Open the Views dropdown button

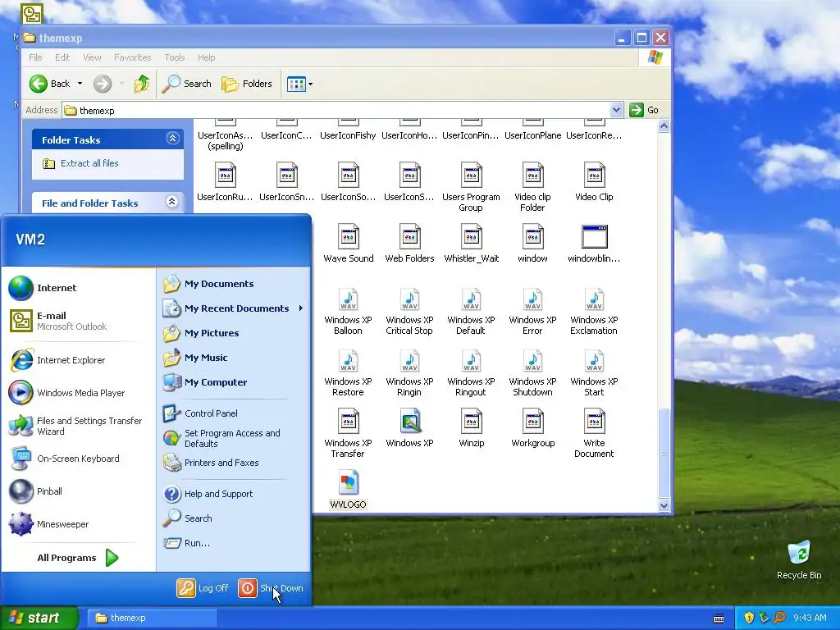pos(299,84)
